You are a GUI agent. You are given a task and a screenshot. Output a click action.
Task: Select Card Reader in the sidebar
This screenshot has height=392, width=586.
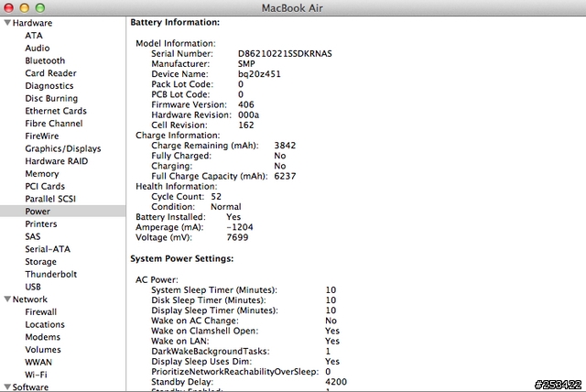50,73
